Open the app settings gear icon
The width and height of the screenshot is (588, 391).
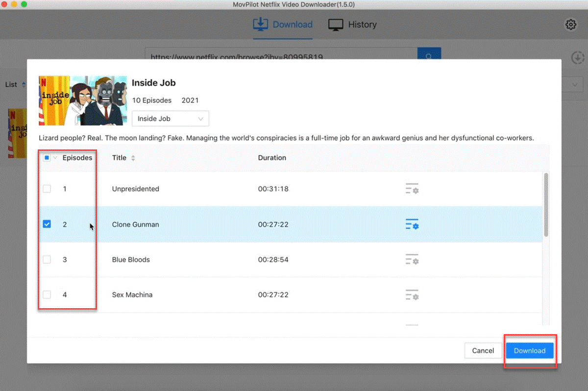coord(570,24)
